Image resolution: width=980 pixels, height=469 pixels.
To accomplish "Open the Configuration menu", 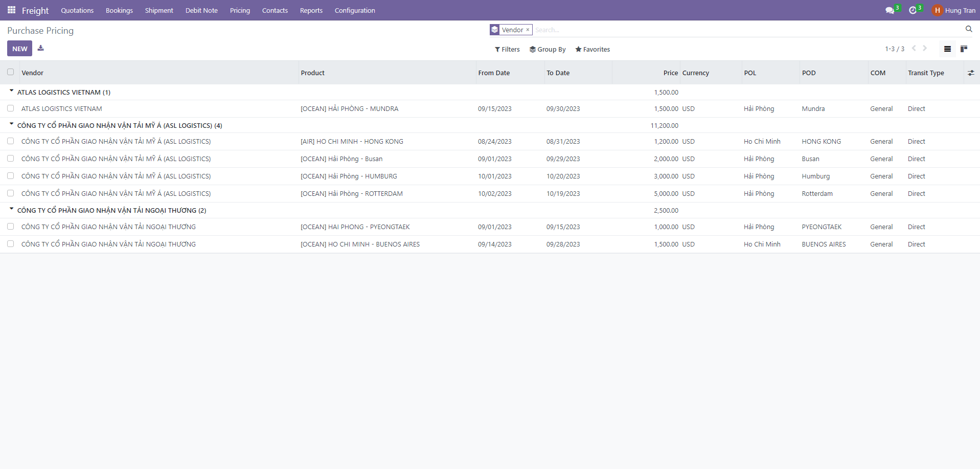I will (355, 10).
